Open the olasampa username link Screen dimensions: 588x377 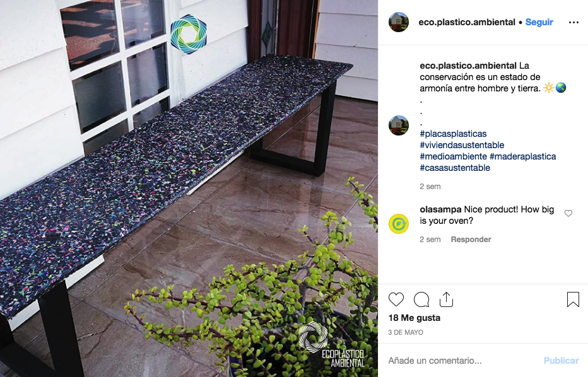440,209
